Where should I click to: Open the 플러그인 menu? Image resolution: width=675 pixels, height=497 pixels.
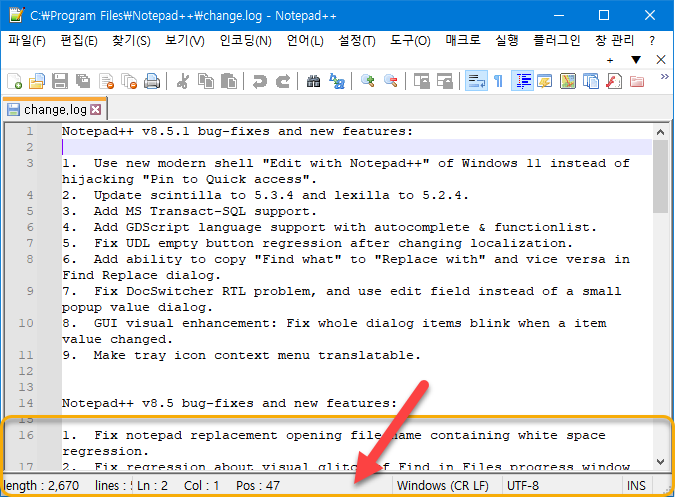click(557, 41)
